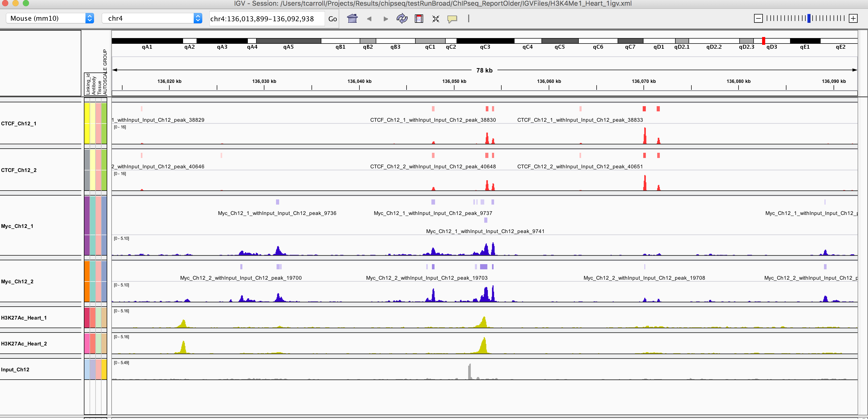Click the Linking_id attribute column header
The image size is (868, 419).
click(x=88, y=84)
